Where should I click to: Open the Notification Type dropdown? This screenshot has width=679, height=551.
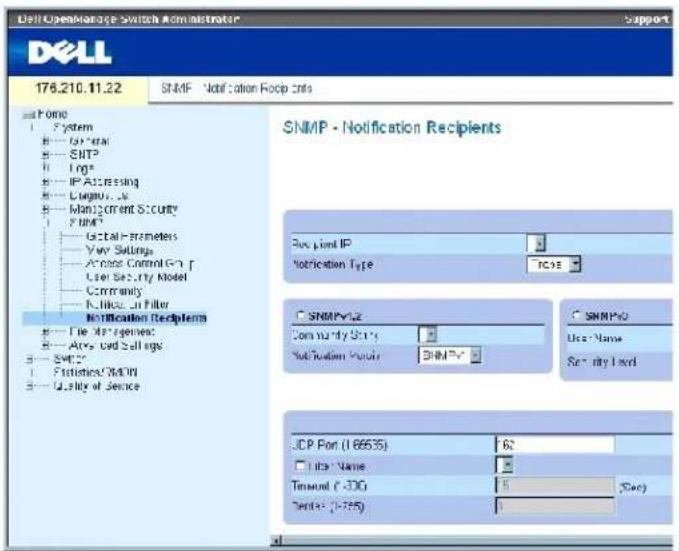553,264
